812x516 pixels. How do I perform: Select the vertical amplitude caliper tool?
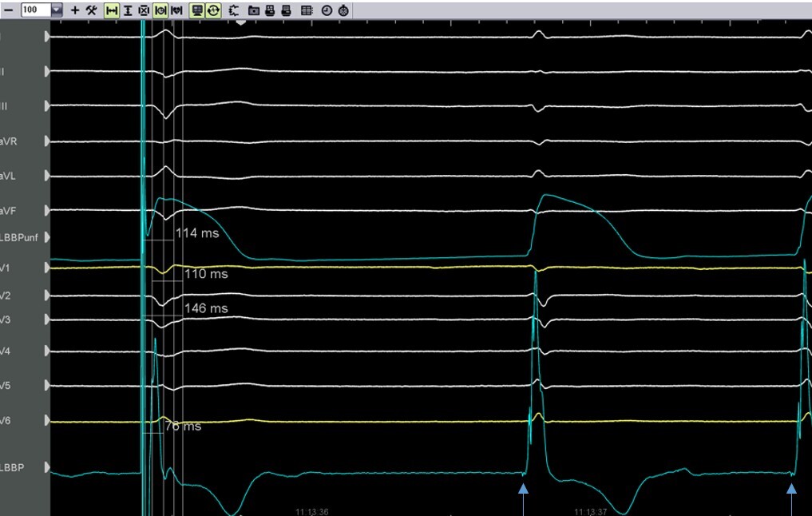(128, 10)
